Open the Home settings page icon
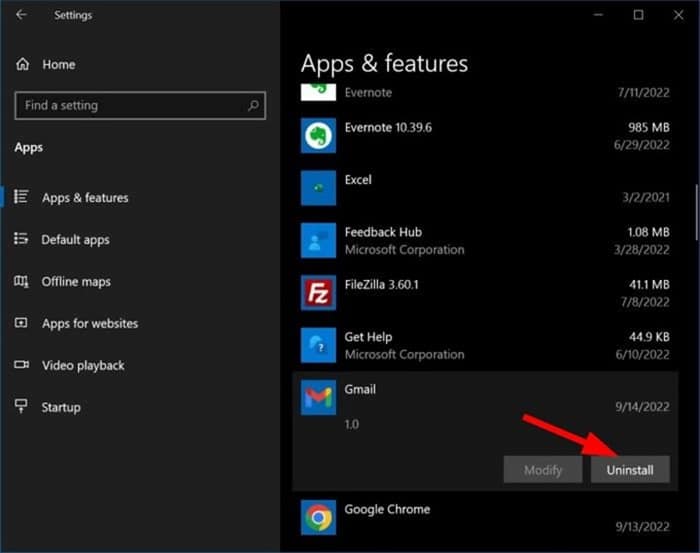Screen dimensions: 700x553 (x=23, y=64)
